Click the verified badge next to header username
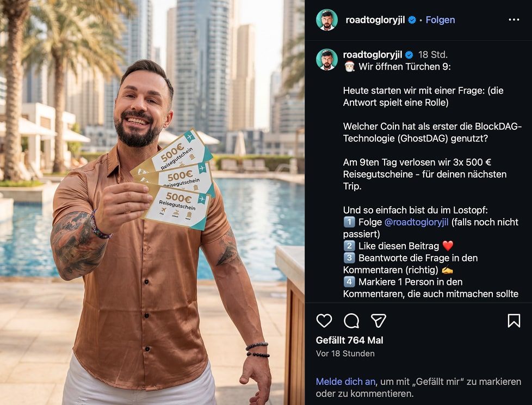532x405 pixels. click(x=412, y=20)
